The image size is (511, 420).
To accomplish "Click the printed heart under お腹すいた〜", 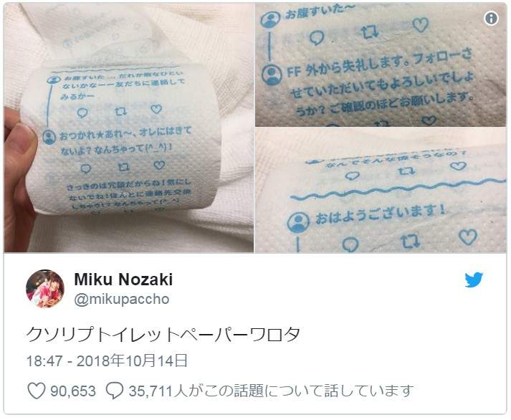I will coord(421,24).
